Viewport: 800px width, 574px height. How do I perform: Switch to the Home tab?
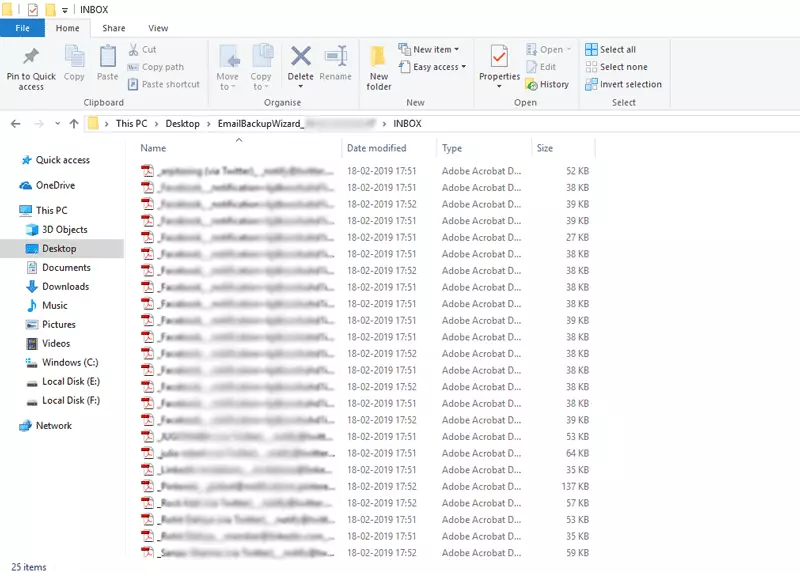67,28
